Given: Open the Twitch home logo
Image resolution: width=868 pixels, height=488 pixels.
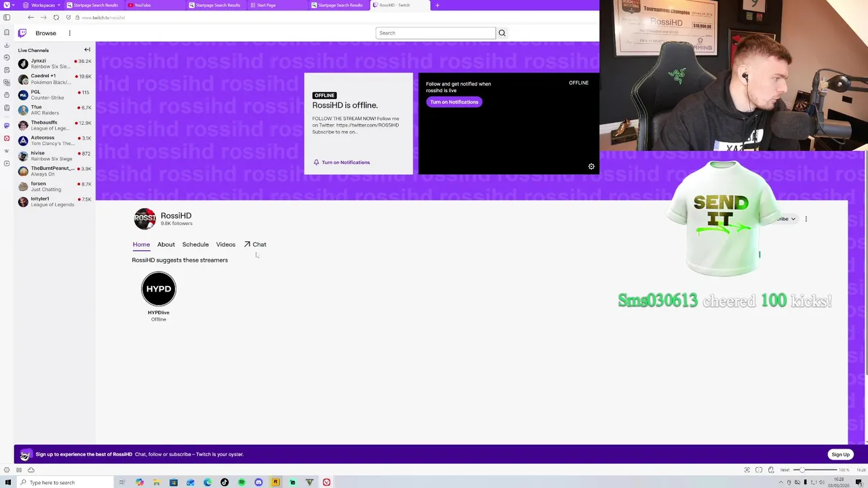Looking at the screenshot, I should pos(22,33).
